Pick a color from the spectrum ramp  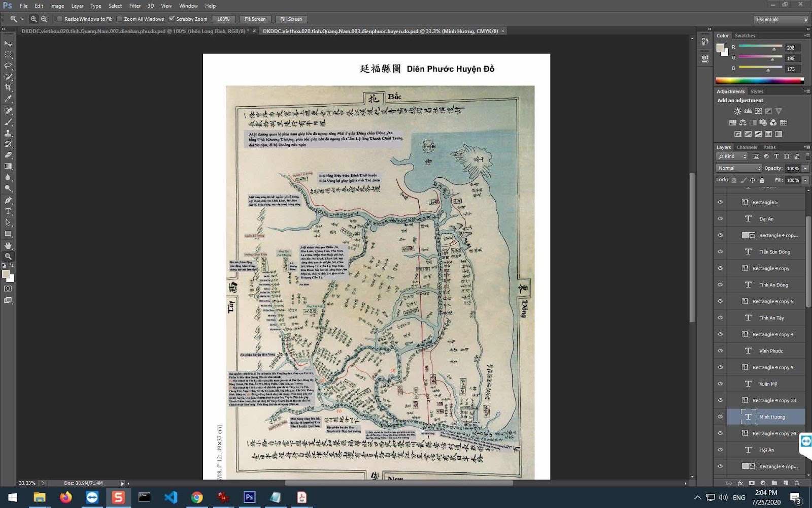tap(759, 80)
